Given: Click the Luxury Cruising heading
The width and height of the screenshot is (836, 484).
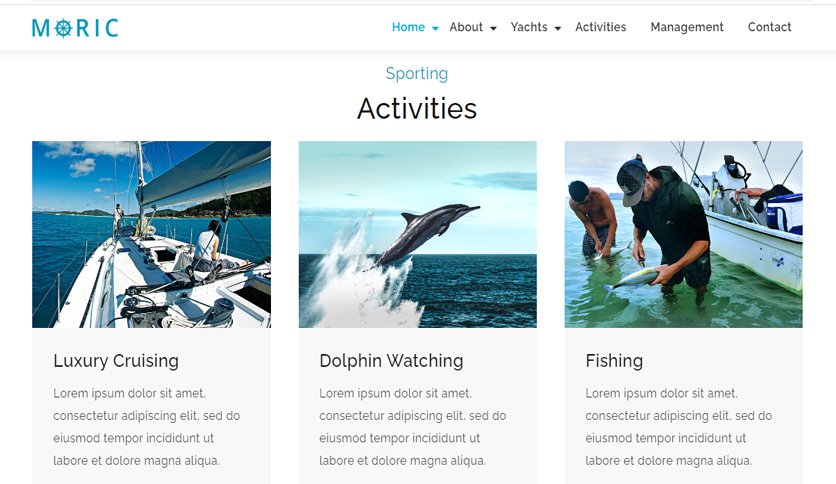Looking at the screenshot, I should 116,361.
